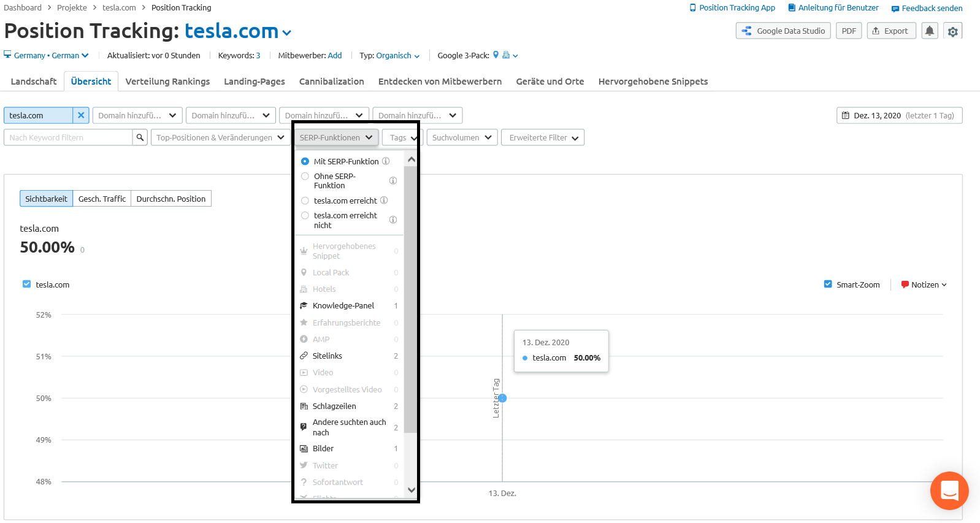Click the Bilder image icon

tap(304, 449)
